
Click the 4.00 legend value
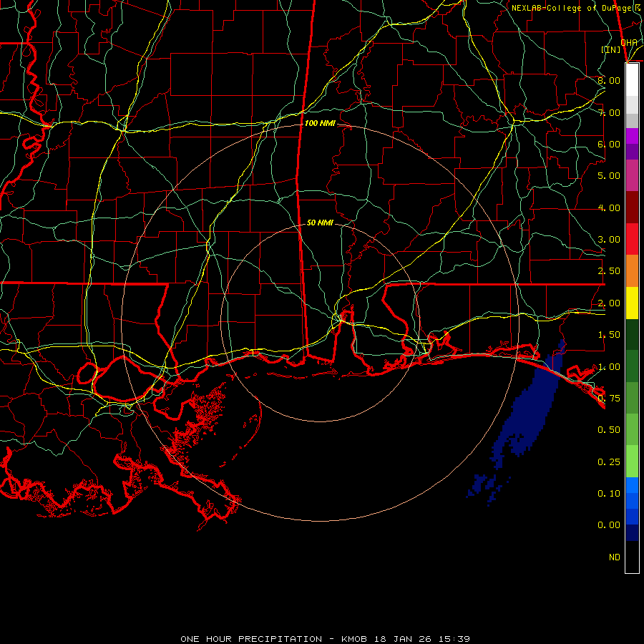[x=609, y=208]
